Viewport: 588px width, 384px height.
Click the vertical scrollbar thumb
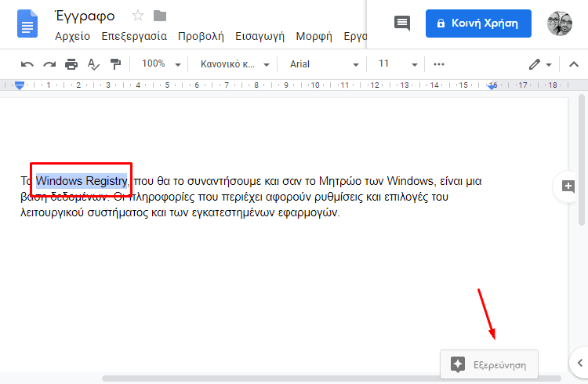pos(582,159)
